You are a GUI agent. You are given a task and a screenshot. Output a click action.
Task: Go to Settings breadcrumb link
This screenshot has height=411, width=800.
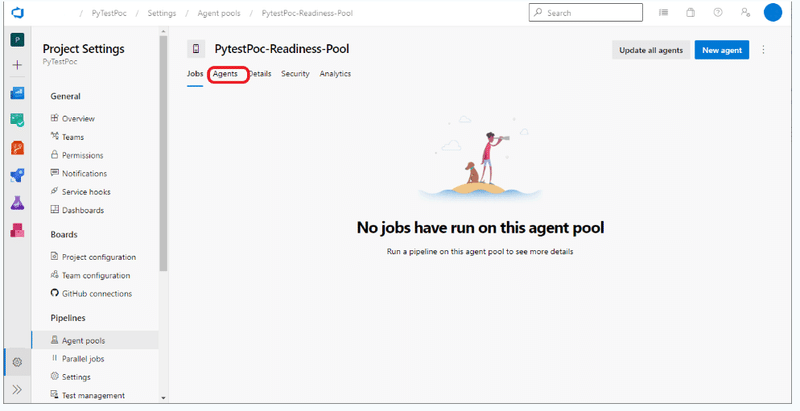point(162,13)
